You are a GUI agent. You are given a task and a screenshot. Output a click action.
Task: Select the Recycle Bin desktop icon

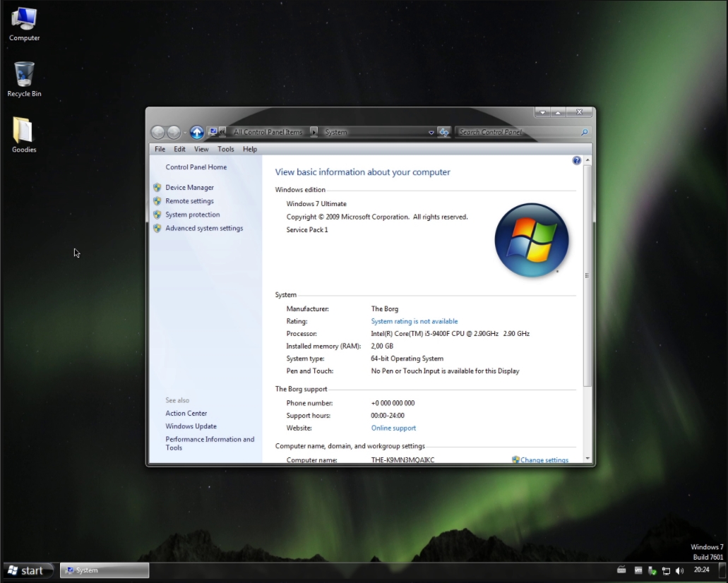click(24, 79)
